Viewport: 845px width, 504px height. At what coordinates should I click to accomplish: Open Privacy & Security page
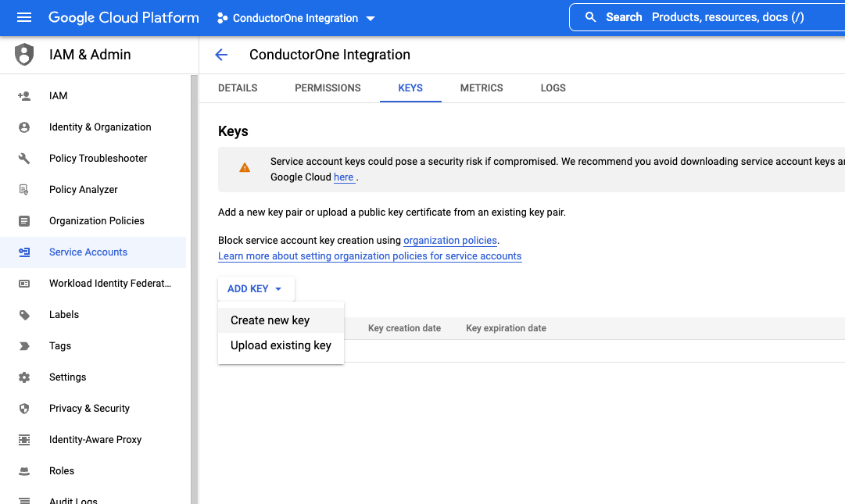coord(89,408)
